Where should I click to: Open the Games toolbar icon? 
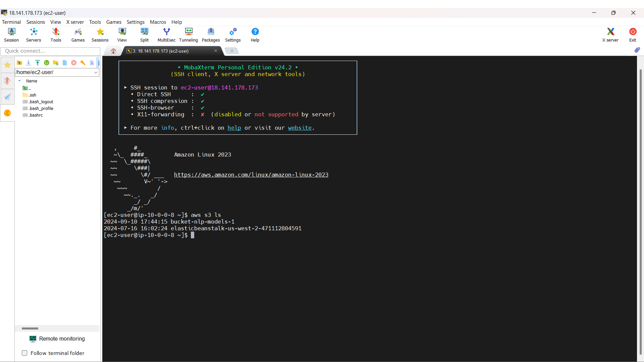[78, 35]
